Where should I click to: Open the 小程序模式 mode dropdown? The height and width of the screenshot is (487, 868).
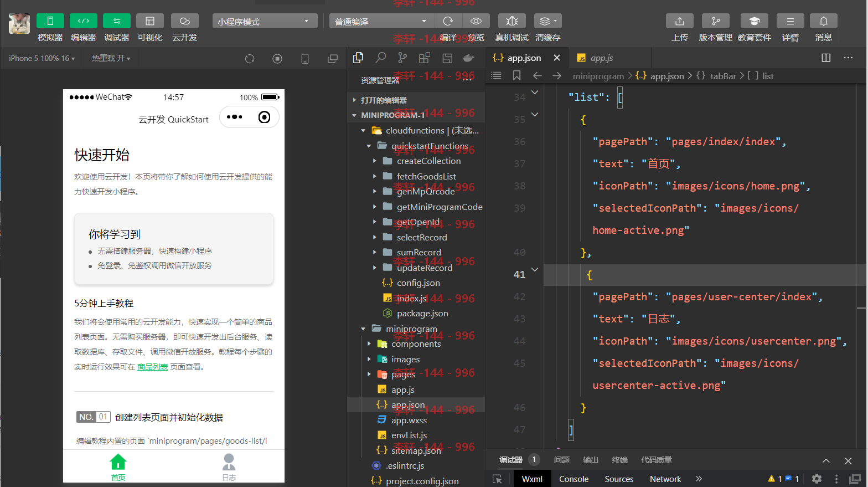265,21
